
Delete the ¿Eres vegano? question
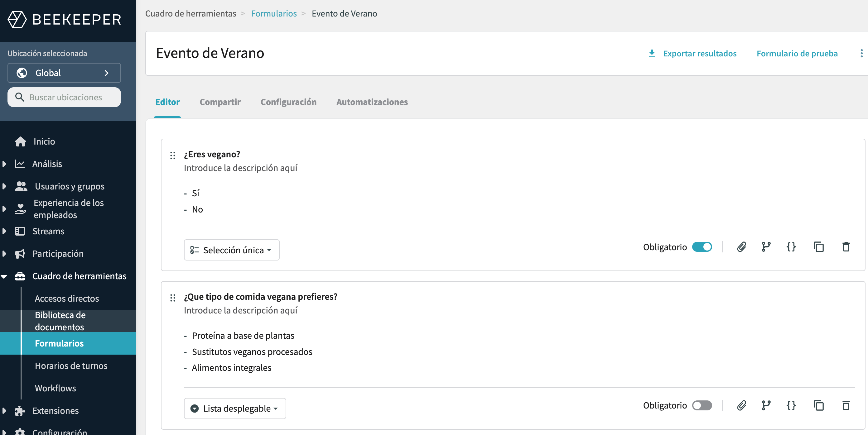click(x=846, y=247)
